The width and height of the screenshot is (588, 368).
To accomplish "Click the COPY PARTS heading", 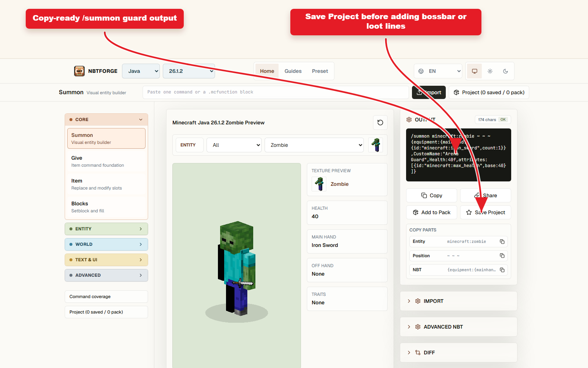I will point(423,230).
